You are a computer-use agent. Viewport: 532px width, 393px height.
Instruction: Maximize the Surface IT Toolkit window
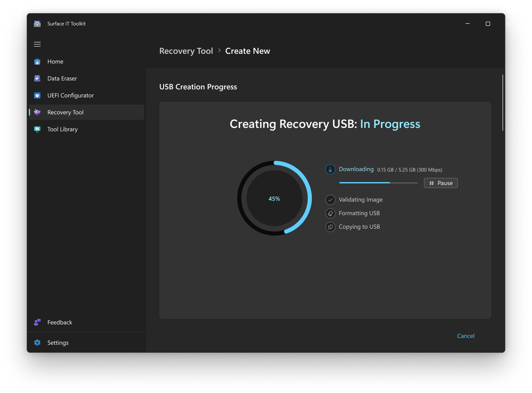[x=488, y=24]
